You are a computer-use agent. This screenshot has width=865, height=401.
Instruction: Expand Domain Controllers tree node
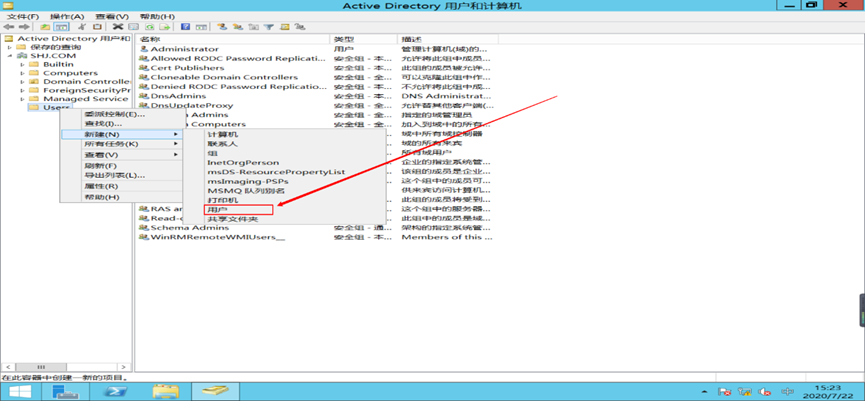[22, 82]
